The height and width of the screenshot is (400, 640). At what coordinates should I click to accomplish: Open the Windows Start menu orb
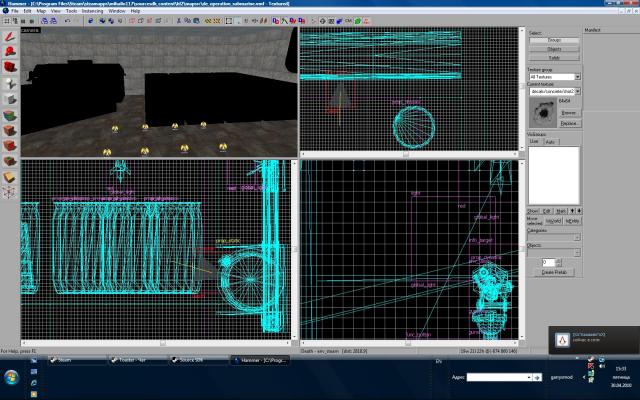(11, 377)
